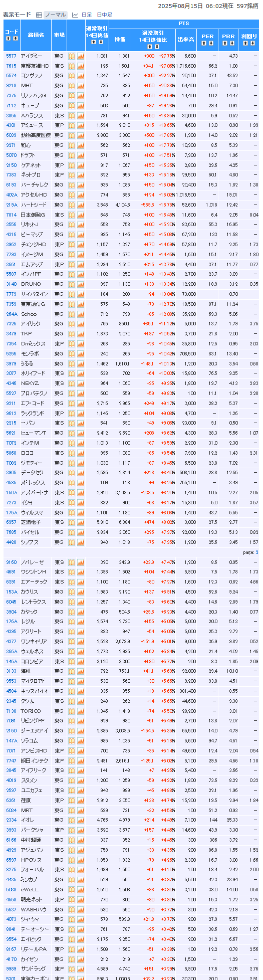
Task: Open the book icon for 京都友禅HD
Action: pyautogui.click(x=72, y=66)
